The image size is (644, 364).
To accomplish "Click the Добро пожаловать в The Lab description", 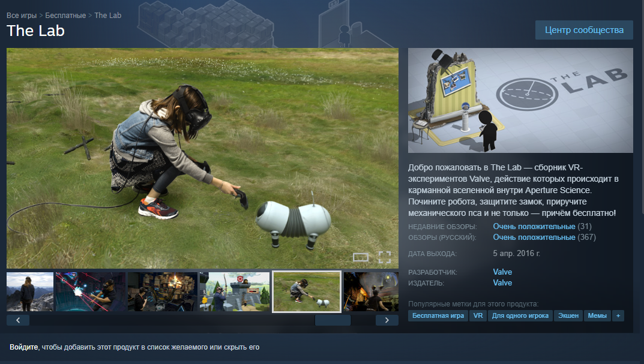I will [x=513, y=190].
